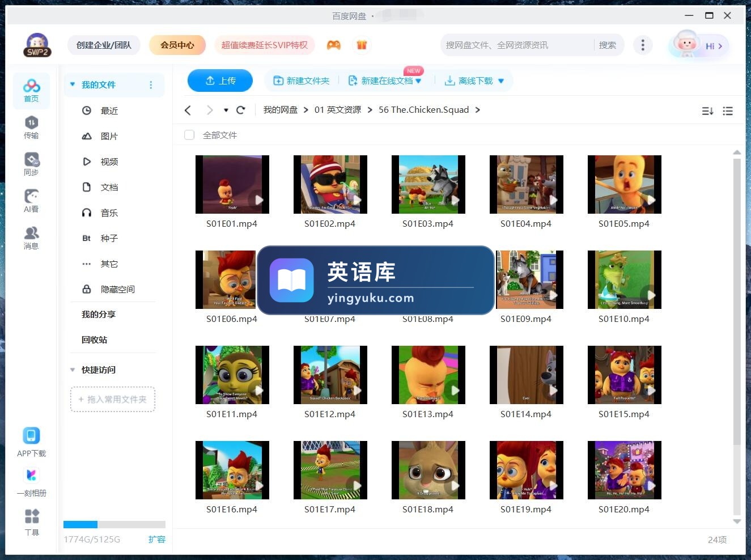Select the S01E03.mp4 thumbnail
The width and height of the screenshot is (751, 560).
428,184
